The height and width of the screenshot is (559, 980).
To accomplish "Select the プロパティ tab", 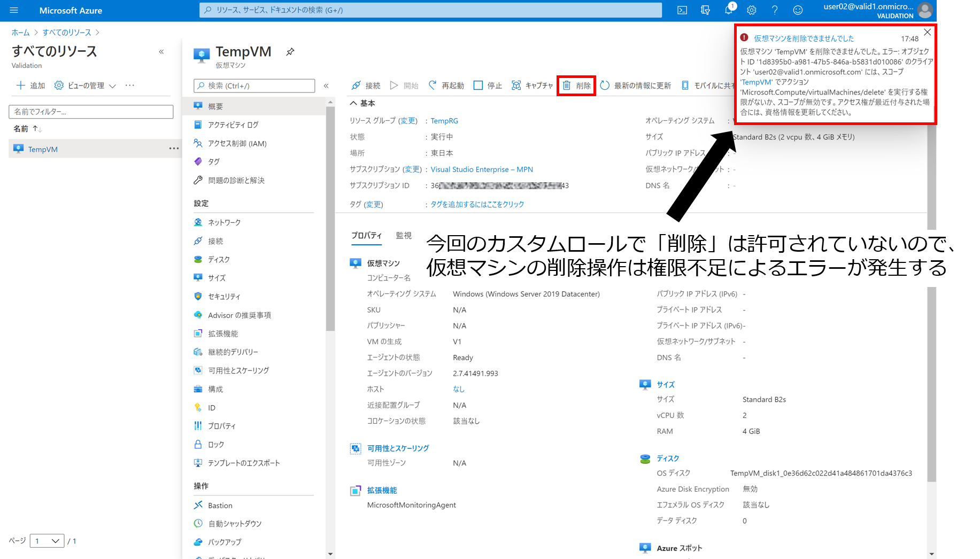I will pyautogui.click(x=366, y=235).
